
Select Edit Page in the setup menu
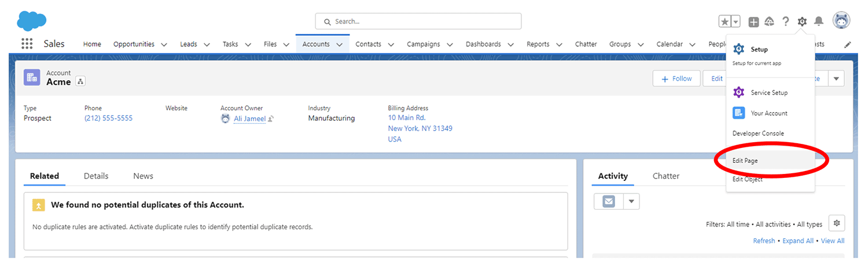770,161
